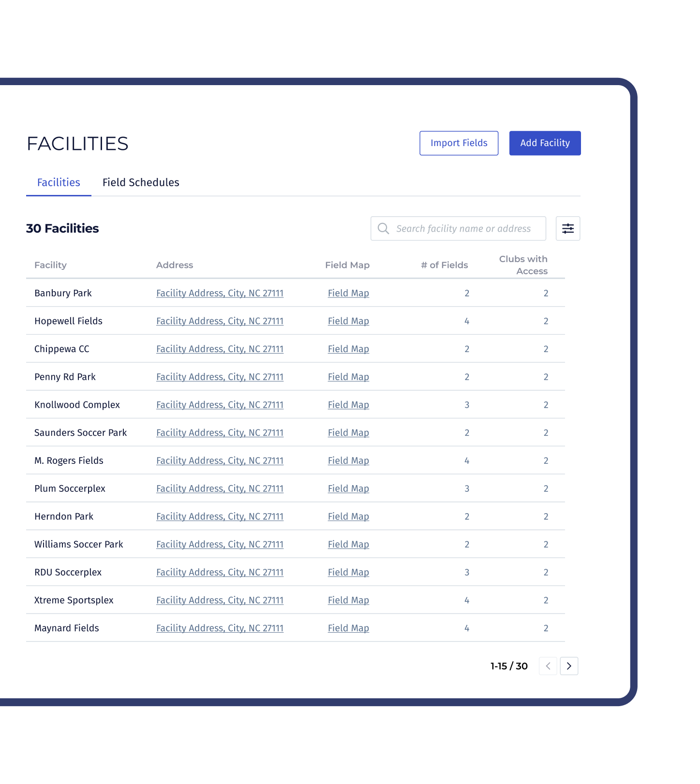The height and width of the screenshot is (784, 700).
Task: Click the Clubs with Access header
Action: pyautogui.click(x=523, y=265)
